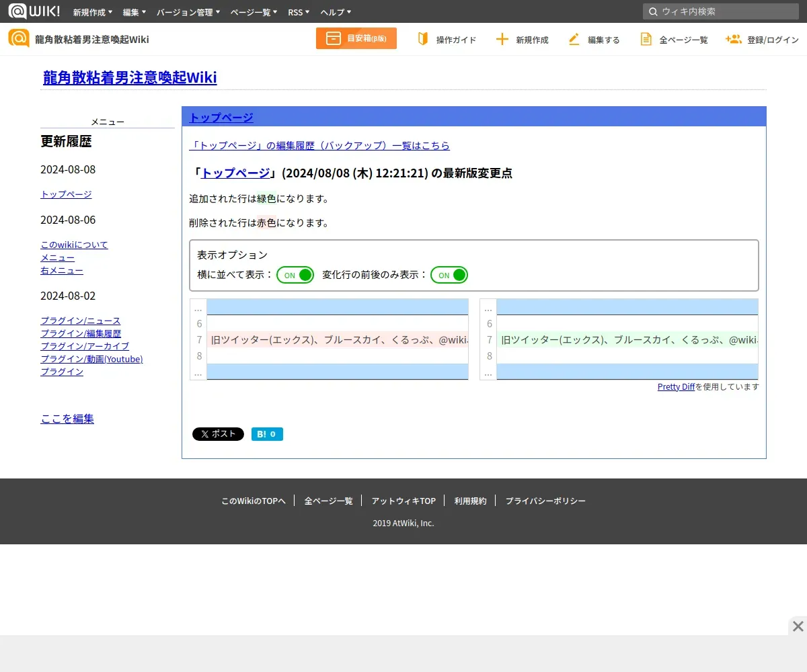Click トップページ link in the diff heading

(235, 173)
